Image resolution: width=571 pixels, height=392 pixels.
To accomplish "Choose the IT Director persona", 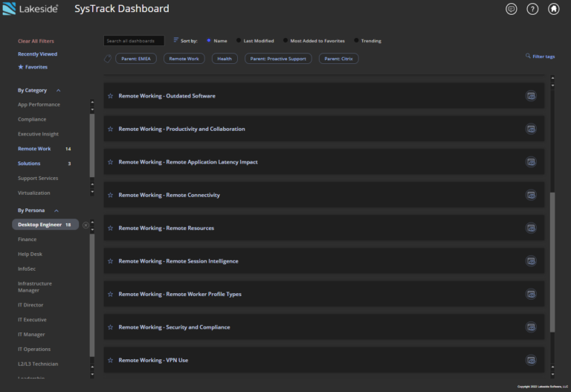I will coord(30,305).
